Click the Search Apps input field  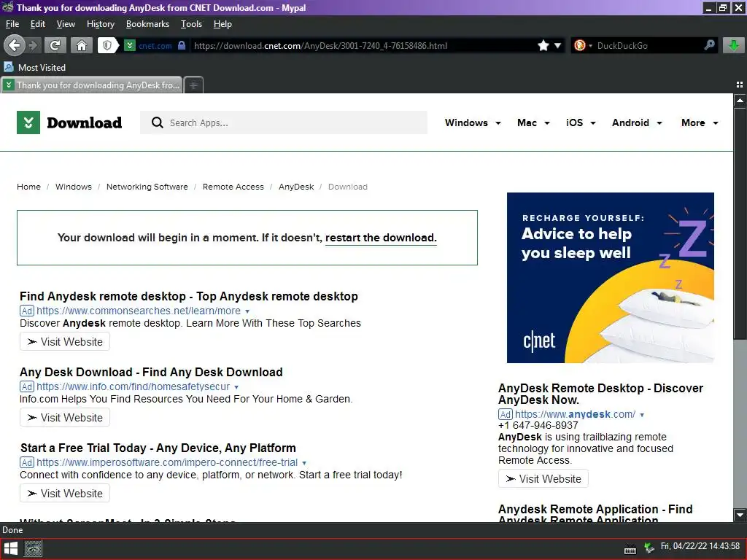coord(284,122)
